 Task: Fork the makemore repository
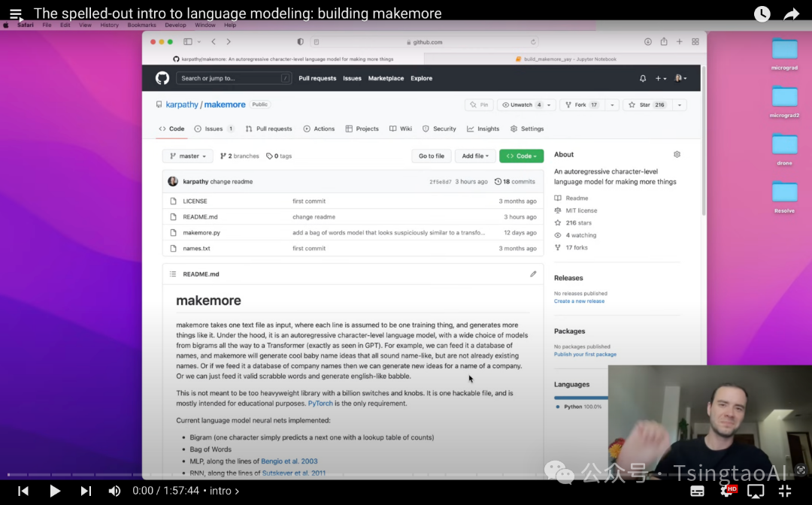(581, 104)
